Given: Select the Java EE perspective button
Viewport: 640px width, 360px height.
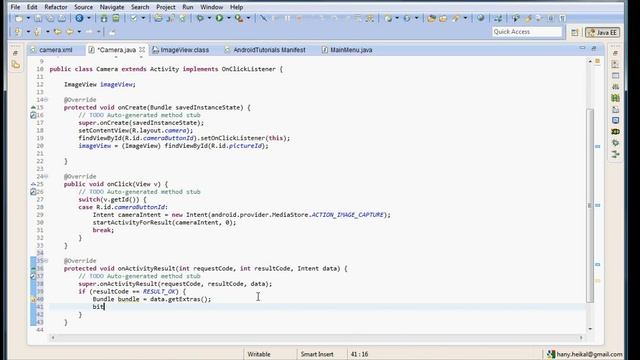Looking at the screenshot, I should click(602, 32).
